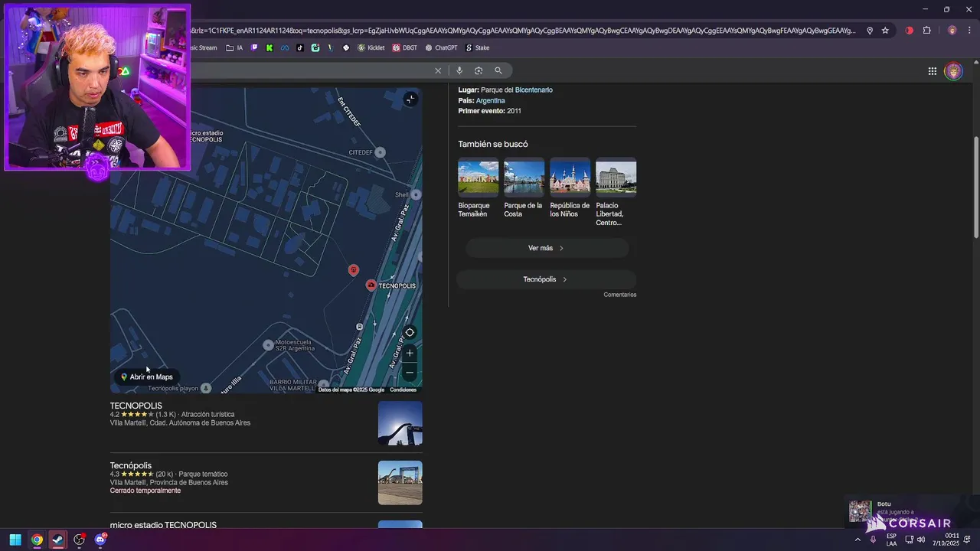Viewport: 980px width, 551px height.
Task: Click the Chrome address bar URL
Action: click(524, 31)
